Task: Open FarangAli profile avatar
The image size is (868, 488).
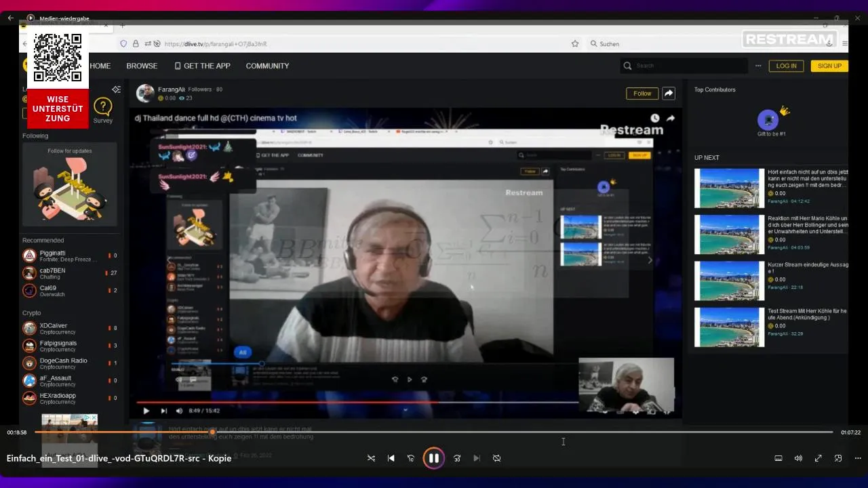Action: pyautogui.click(x=145, y=94)
